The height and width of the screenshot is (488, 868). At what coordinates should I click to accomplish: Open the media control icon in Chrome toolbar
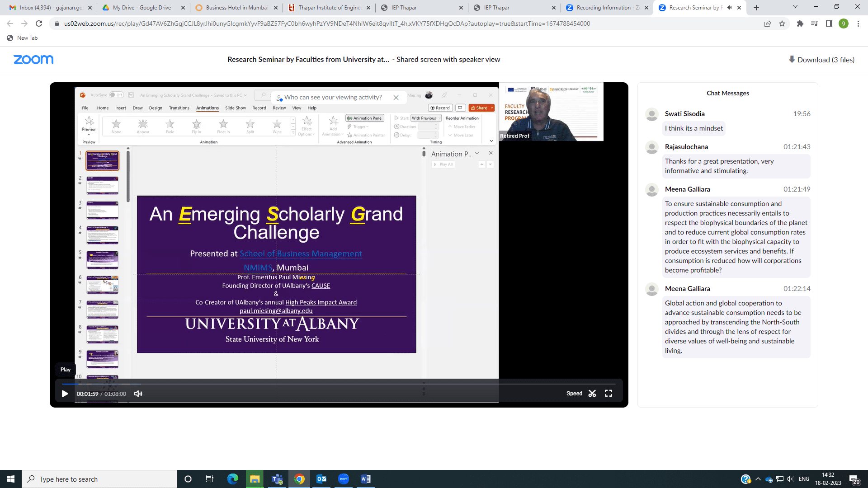[815, 23]
